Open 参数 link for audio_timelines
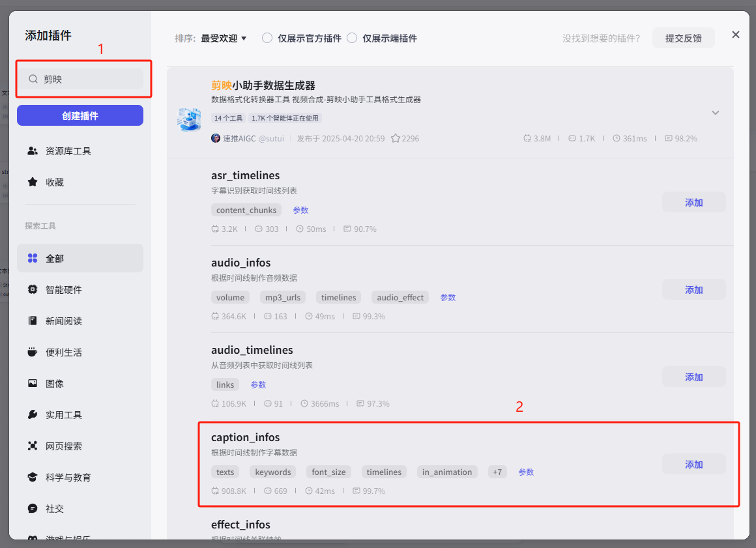This screenshot has height=548, width=756. click(258, 384)
